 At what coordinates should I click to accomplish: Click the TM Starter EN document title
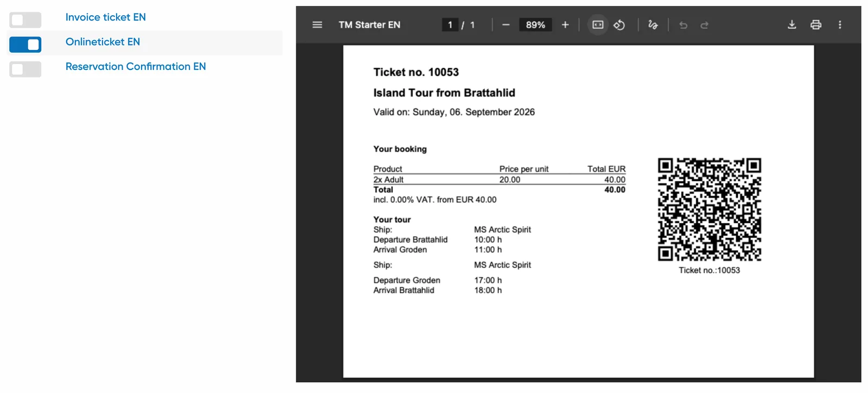(x=369, y=25)
